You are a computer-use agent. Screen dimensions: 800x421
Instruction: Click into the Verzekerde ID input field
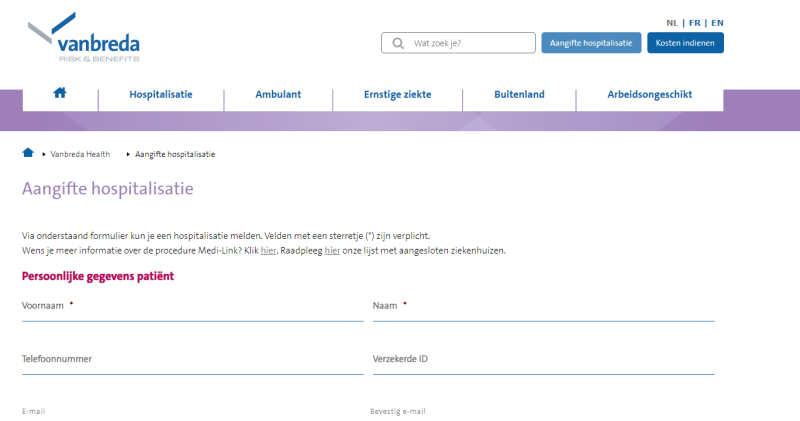(x=543, y=364)
